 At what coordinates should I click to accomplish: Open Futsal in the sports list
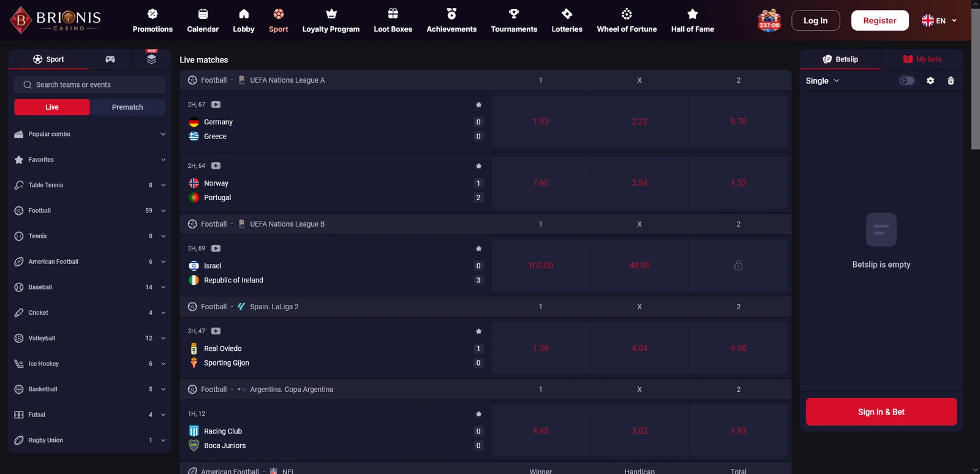click(x=89, y=415)
